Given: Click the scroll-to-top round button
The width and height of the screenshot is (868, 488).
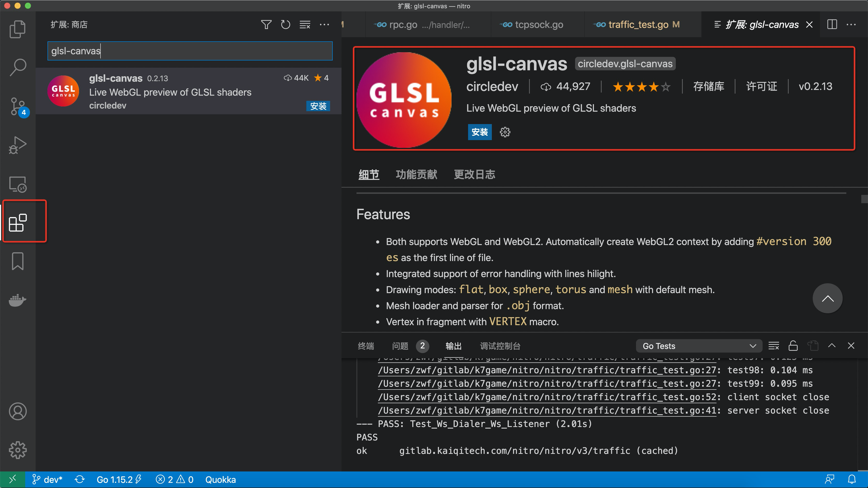Looking at the screenshot, I should point(827,298).
